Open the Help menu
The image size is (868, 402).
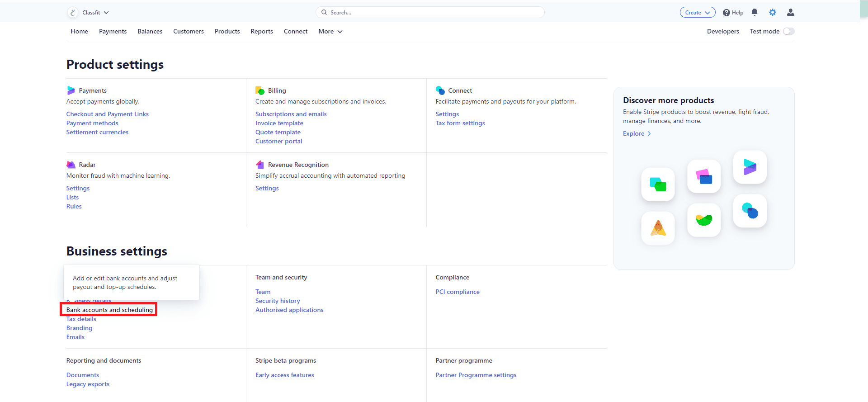(x=733, y=13)
